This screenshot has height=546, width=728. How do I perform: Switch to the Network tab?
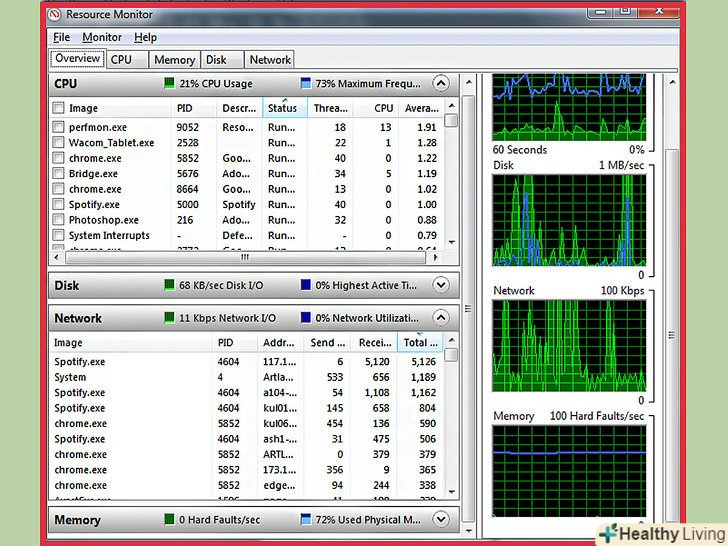click(x=270, y=60)
